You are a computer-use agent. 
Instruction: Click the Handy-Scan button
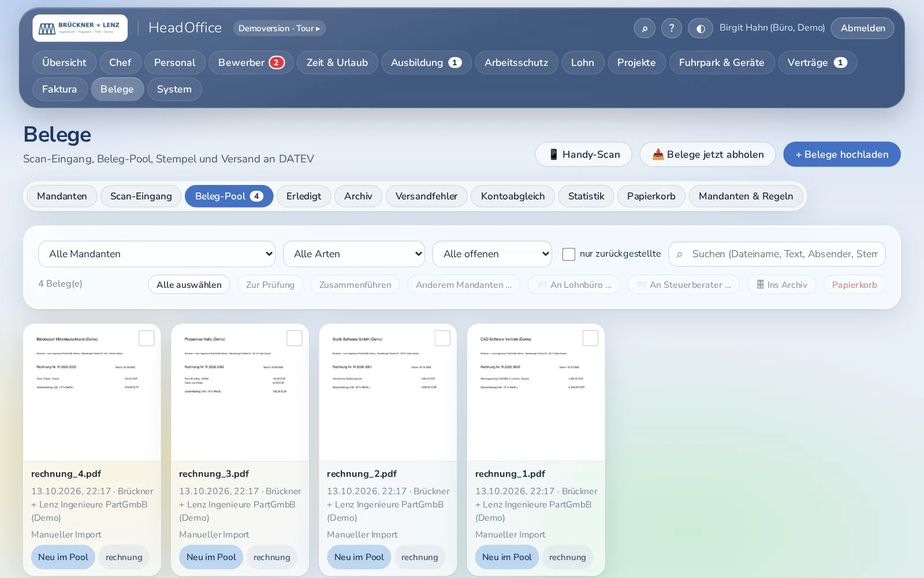coord(583,154)
